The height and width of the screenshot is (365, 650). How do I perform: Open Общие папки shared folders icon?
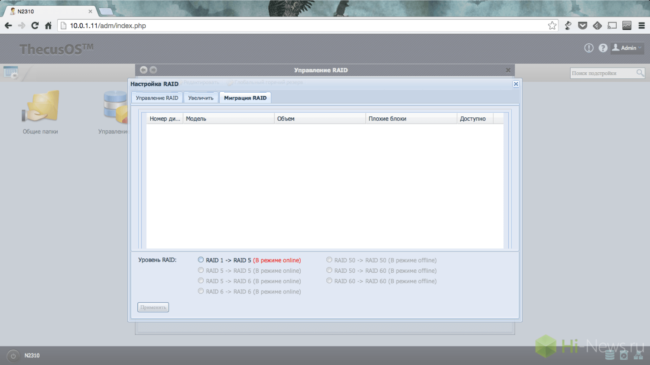(x=40, y=112)
